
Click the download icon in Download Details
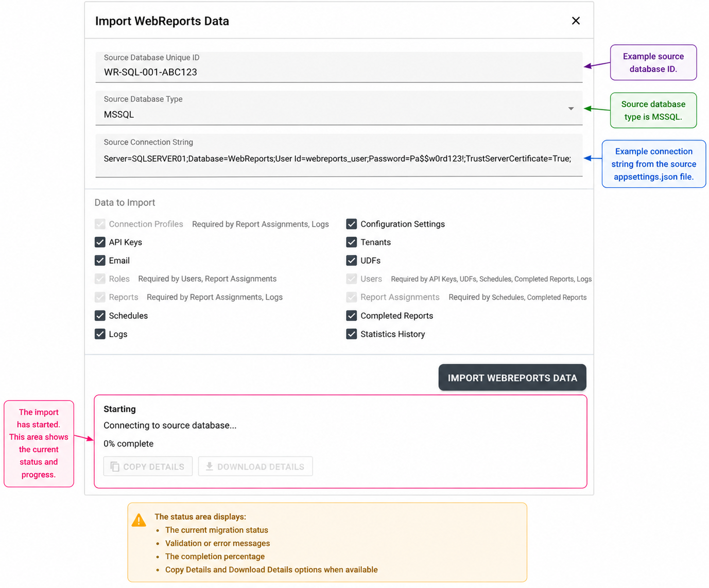[x=209, y=466]
